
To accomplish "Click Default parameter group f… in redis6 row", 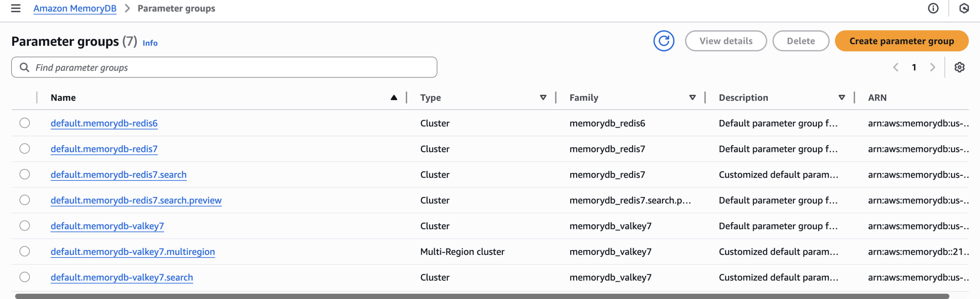I will [778, 123].
